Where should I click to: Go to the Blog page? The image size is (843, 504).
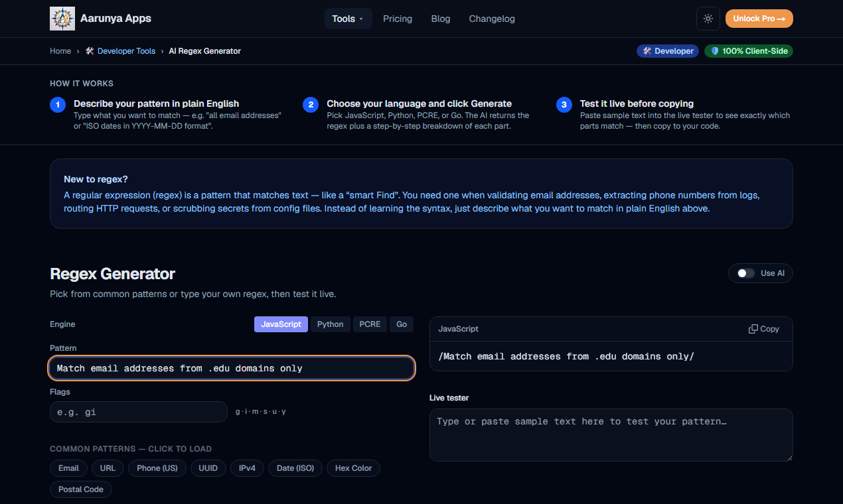[x=441, y=19]
